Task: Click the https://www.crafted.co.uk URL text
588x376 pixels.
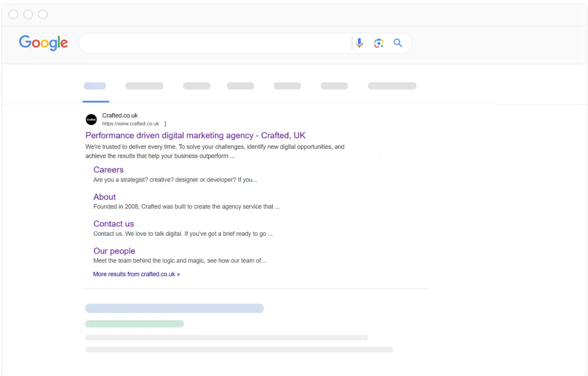Action: (x=130, y=124)
